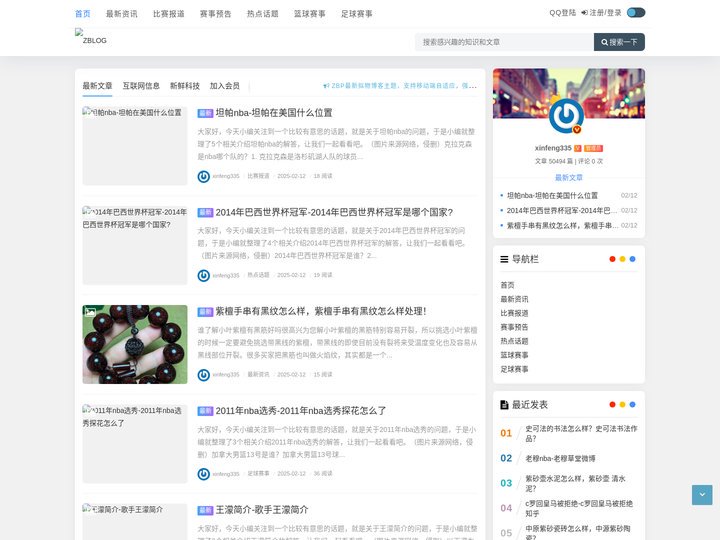
Task: Click author avatar under 2014年巴西世界杯冠军 article
Action: pos(203,276)
